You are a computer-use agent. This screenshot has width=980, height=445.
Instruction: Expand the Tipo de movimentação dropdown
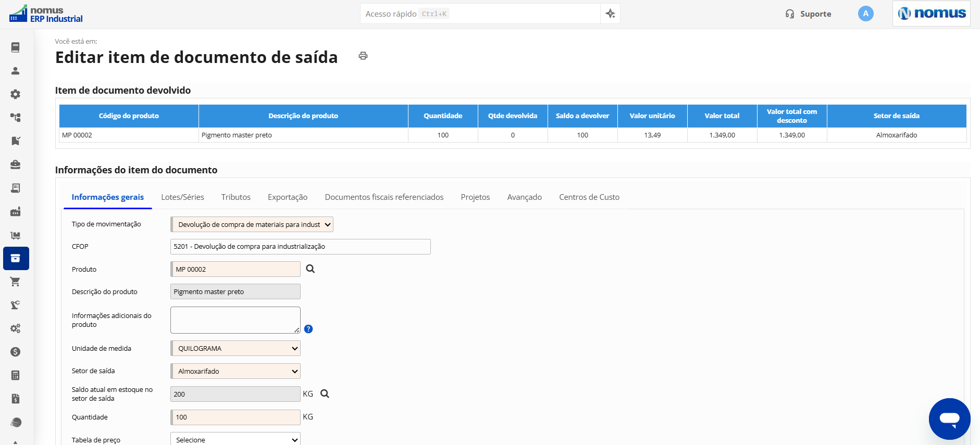point(252,224)
